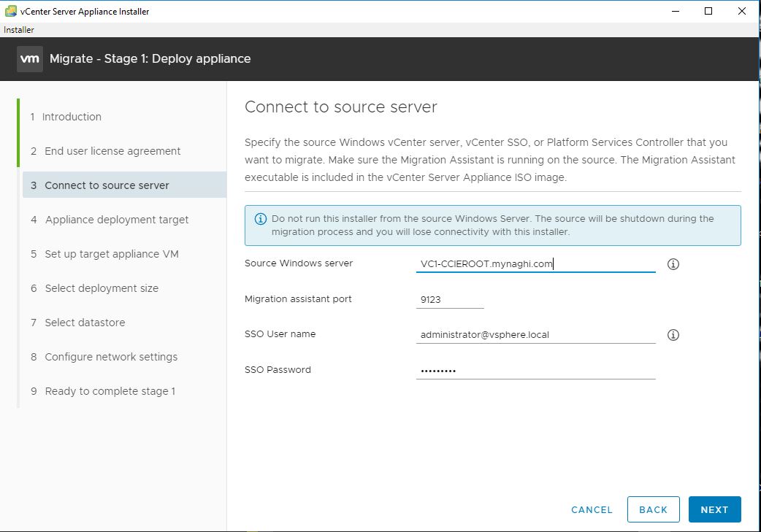Click the vCenter installer title bar icon
Screen dimensions: 761x532
pyautogui.click(x=11, y=11)
